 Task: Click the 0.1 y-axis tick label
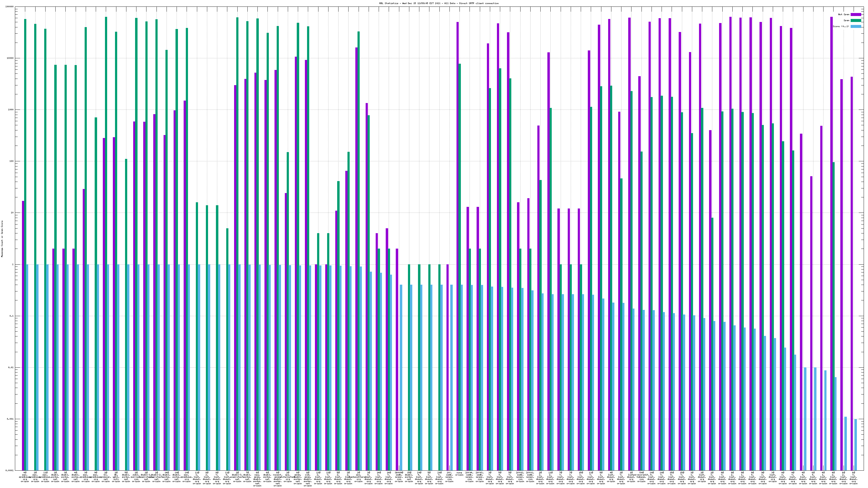(x=12, y=316)
